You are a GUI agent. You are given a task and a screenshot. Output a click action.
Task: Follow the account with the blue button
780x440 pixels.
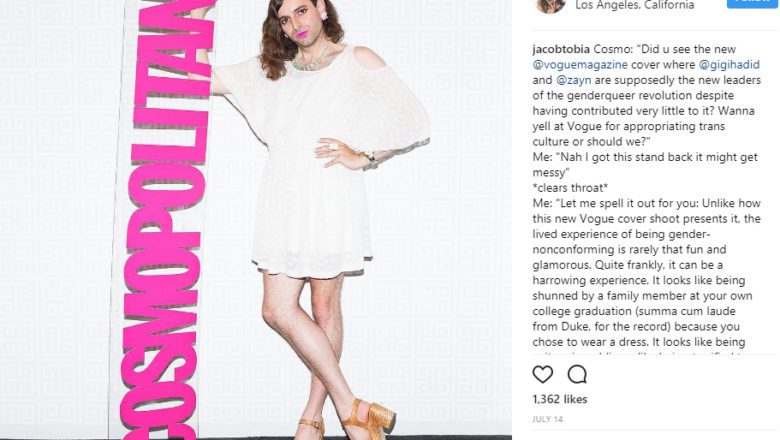coord(752,3)
